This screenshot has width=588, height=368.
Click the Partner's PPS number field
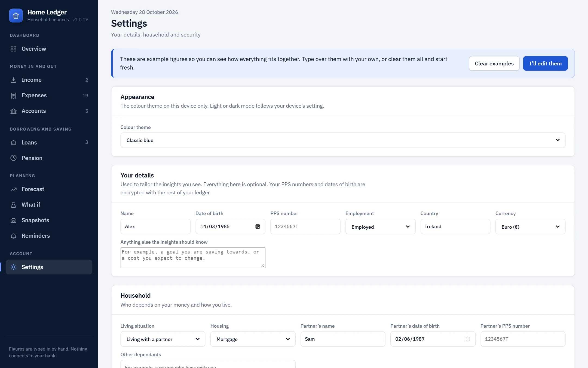(523, 339)
